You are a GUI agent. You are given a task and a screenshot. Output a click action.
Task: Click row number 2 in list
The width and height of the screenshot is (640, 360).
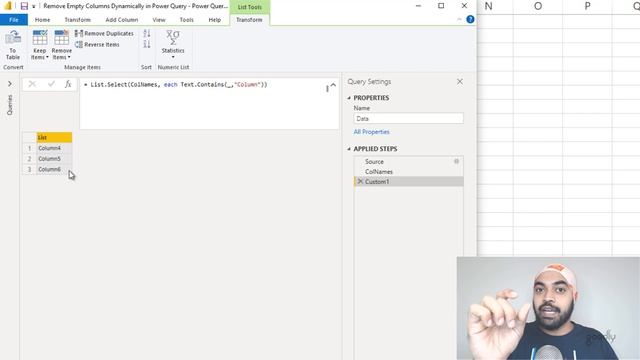point(29,159)
